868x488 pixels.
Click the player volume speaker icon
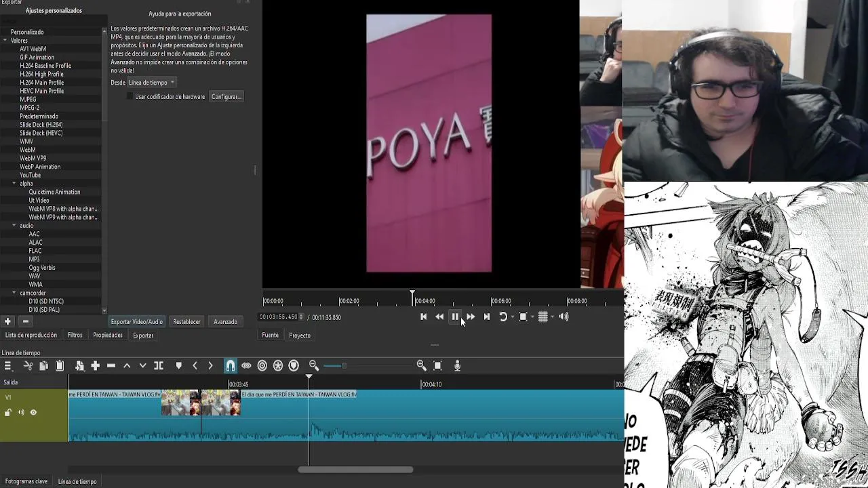coord(564,317)
